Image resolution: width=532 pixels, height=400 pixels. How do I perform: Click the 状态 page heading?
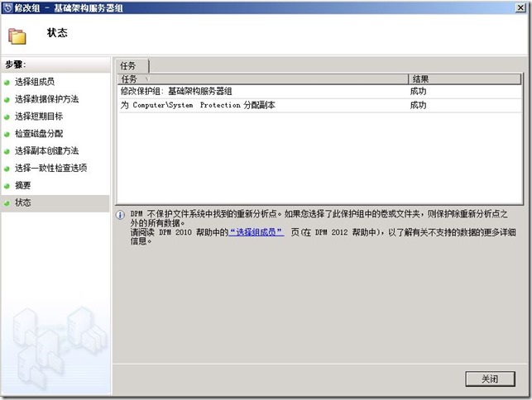(57, 32)
